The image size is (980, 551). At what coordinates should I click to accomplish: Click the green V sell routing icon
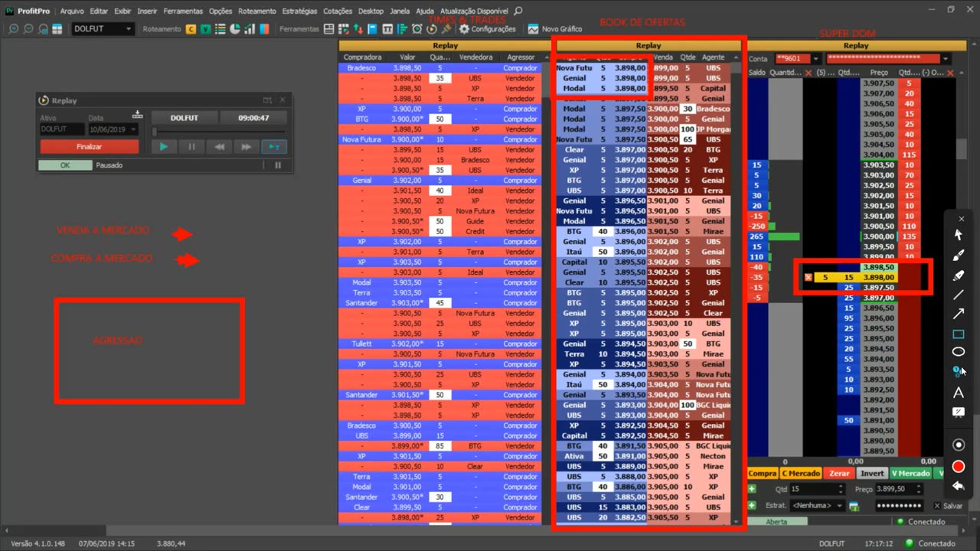point(205,29)
